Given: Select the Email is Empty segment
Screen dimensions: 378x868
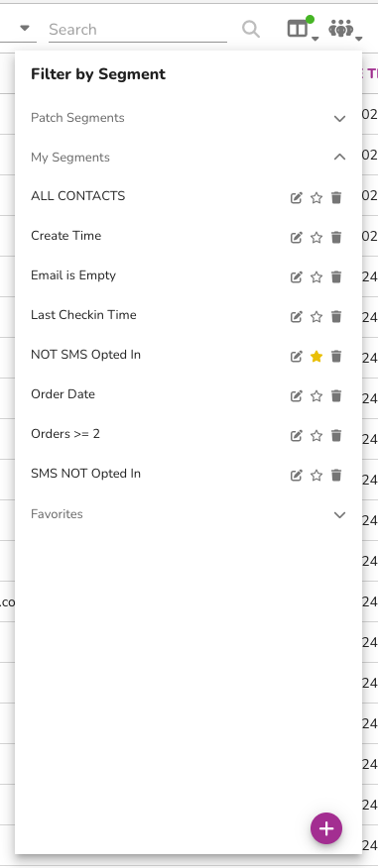Looking at the screenshot, I should pos(73,275).
